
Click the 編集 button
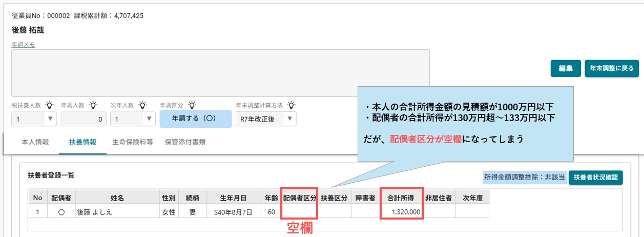pyautogui.click(x=566, y=68)
